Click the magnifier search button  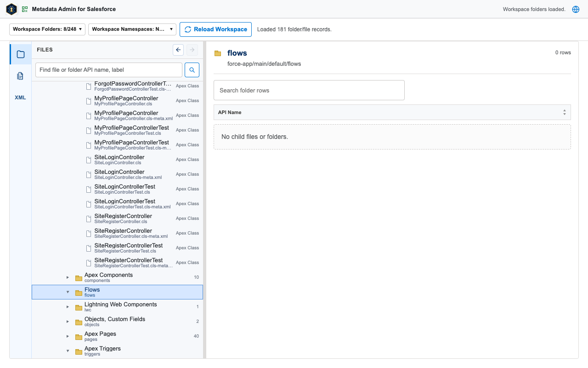pyautogui.click(x=192, y=70)
